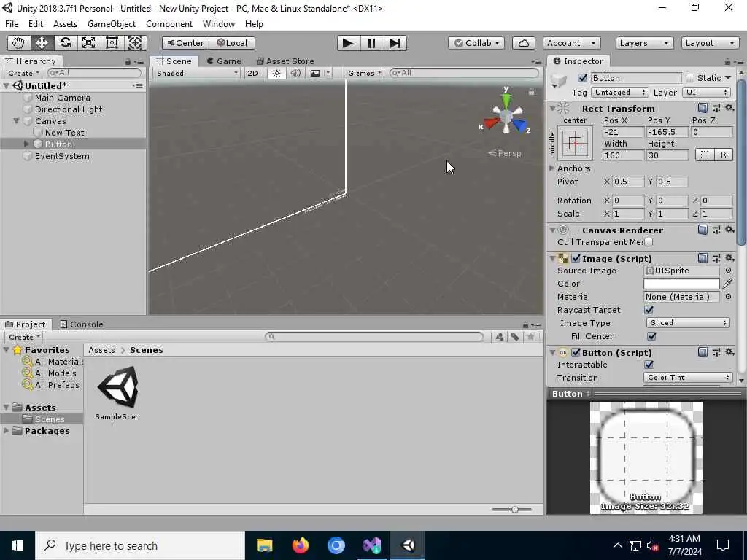Open the GameObject menu
This screenshot has height=560, width=747.
112,24
